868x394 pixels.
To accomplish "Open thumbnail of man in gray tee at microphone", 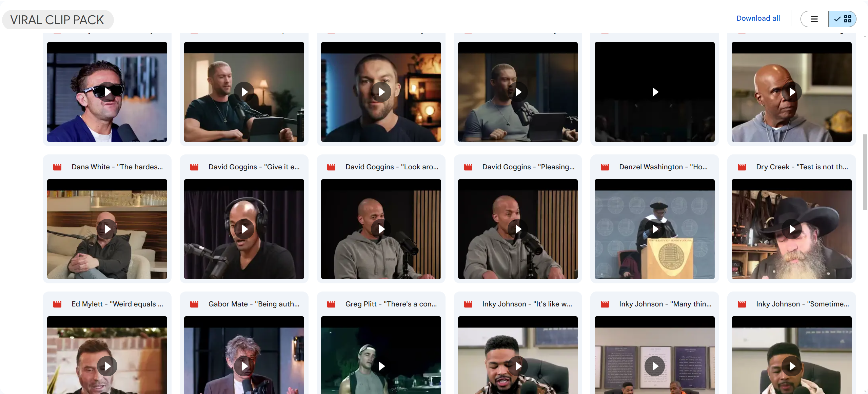I will (x=518, y=92).
